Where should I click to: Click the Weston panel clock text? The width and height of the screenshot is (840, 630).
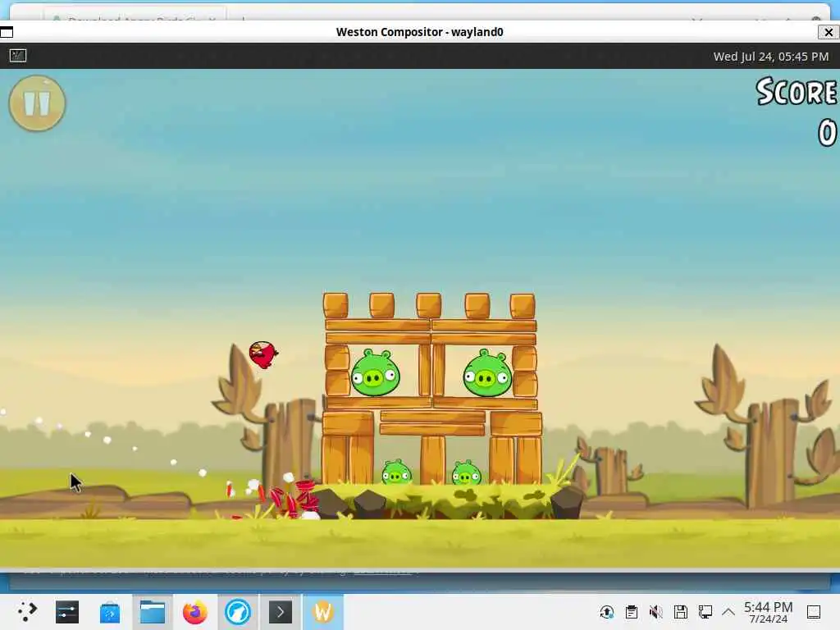771,57
